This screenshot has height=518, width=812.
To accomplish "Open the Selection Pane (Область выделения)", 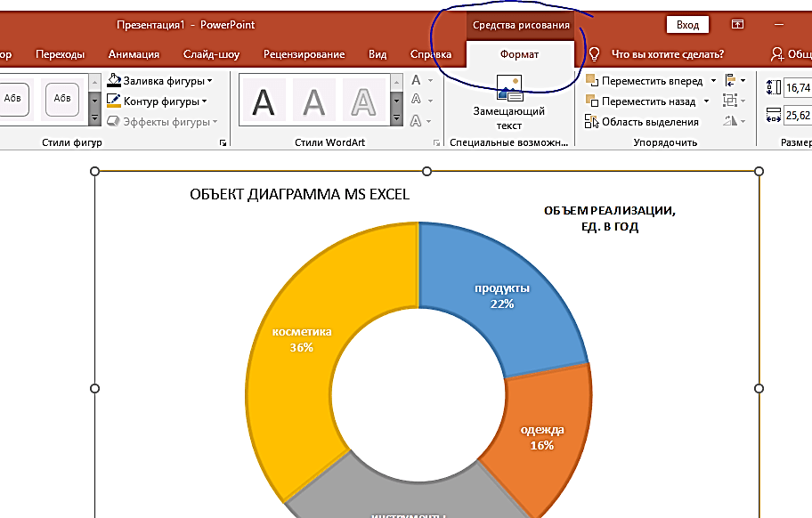I will point(642,122).
